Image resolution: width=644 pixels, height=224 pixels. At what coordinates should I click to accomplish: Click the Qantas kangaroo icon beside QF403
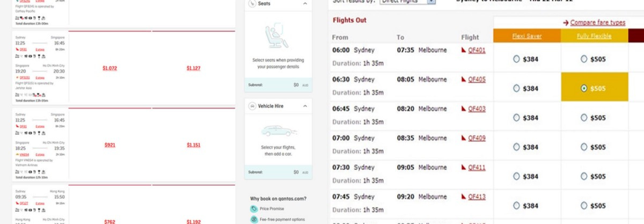click(464, 109)
